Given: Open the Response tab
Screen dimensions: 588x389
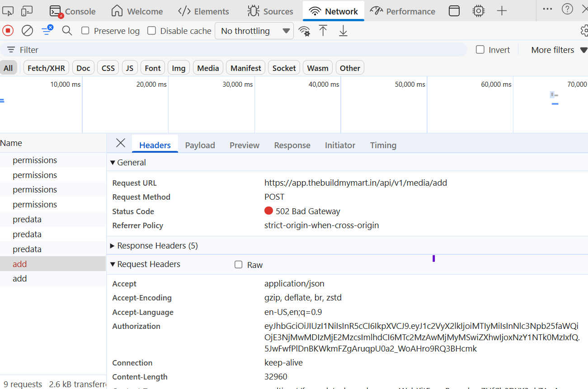Looking at the screenshot, I should [292, 145].
